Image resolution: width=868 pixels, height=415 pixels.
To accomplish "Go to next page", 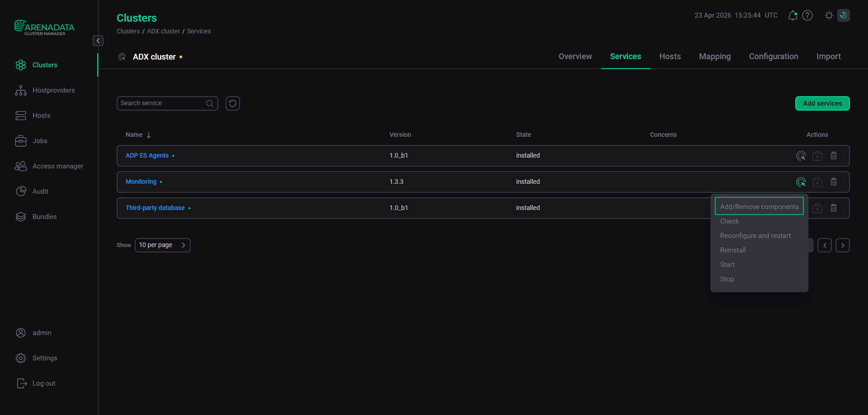I will [843, 245].
